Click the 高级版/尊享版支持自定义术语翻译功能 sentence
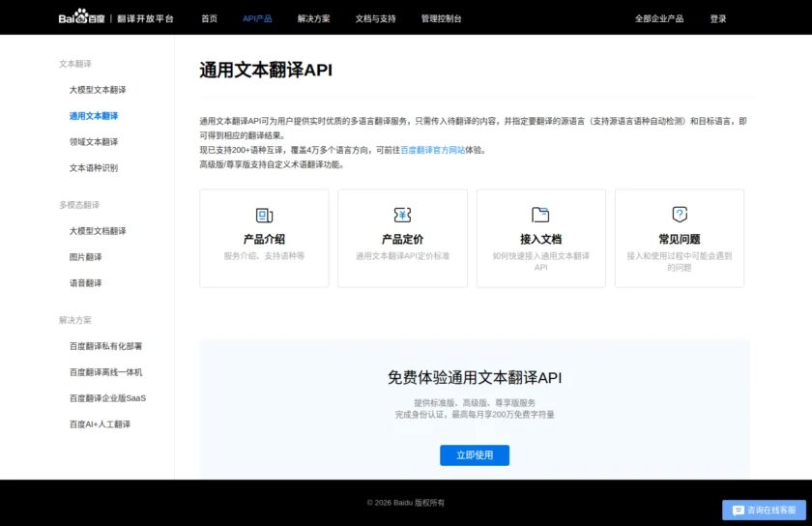 click(272, 164)
